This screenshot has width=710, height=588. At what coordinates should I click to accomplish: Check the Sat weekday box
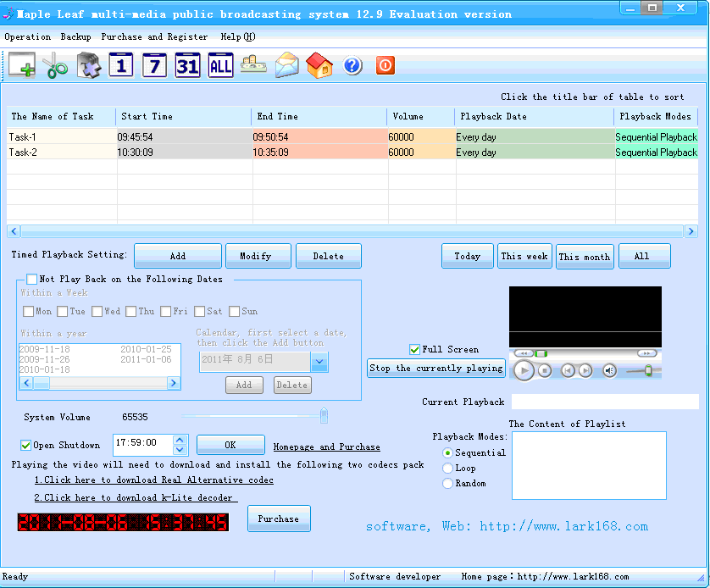click(199, 312)
